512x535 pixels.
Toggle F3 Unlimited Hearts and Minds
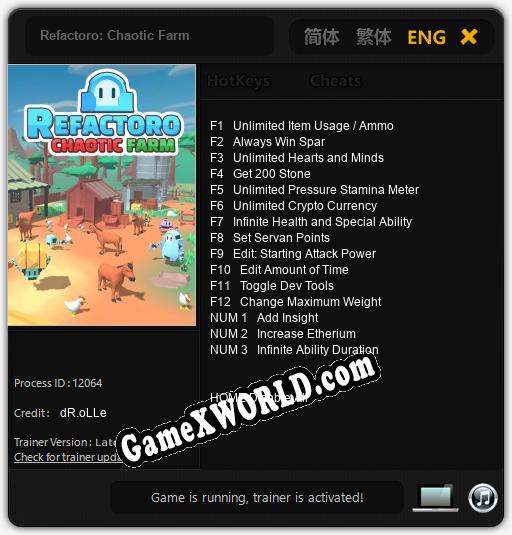pyautogui.click(x=297, y=158)
